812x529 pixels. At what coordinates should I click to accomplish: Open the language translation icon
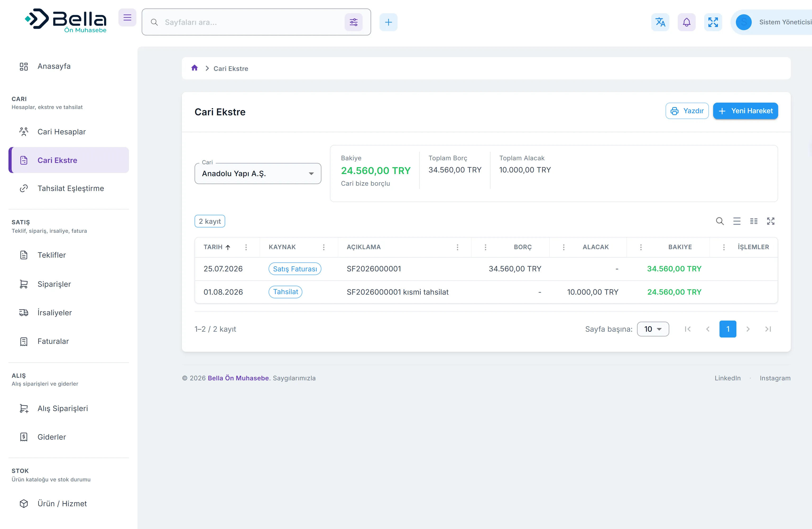click(660, 22)
